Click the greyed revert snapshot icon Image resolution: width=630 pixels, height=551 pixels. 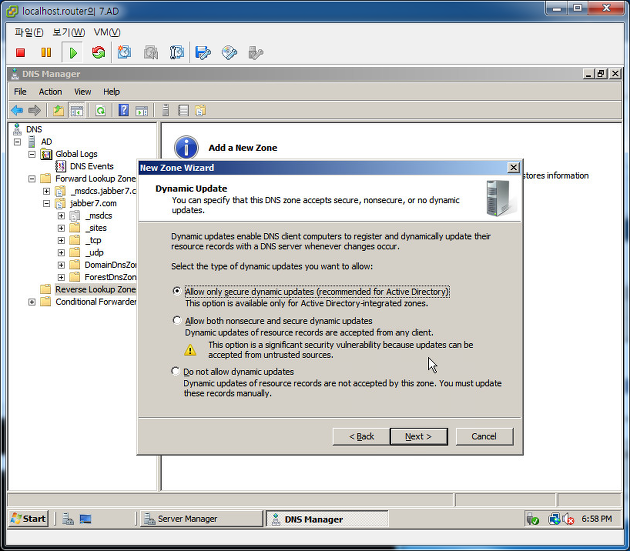coord(151,53)
